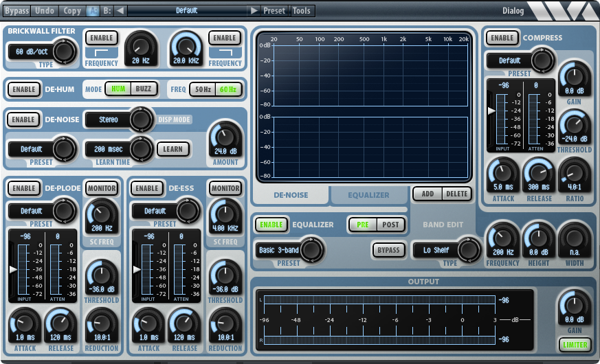Click the De-Ess input threshold triangle marker

[x=137, y=269]
